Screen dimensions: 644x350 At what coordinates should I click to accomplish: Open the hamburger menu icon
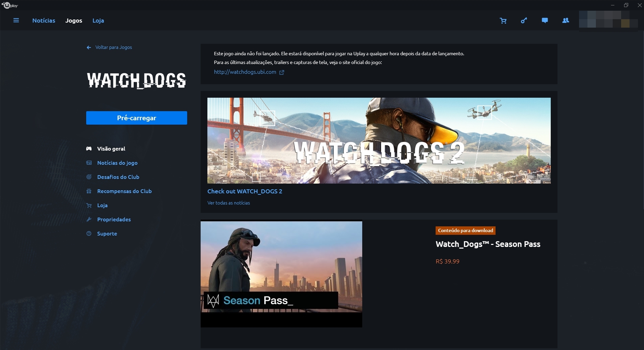coord(16,21)
